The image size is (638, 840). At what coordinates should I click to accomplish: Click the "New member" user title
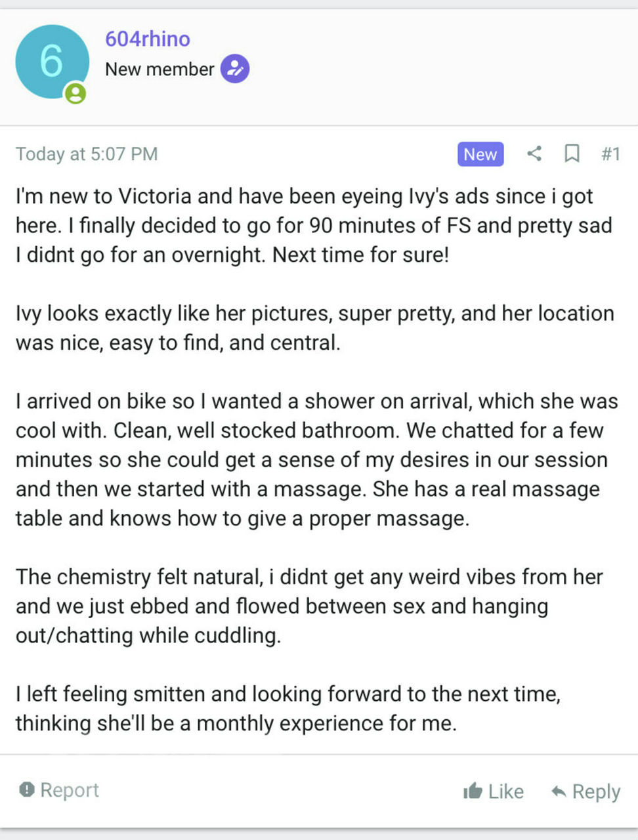point(159,69)
